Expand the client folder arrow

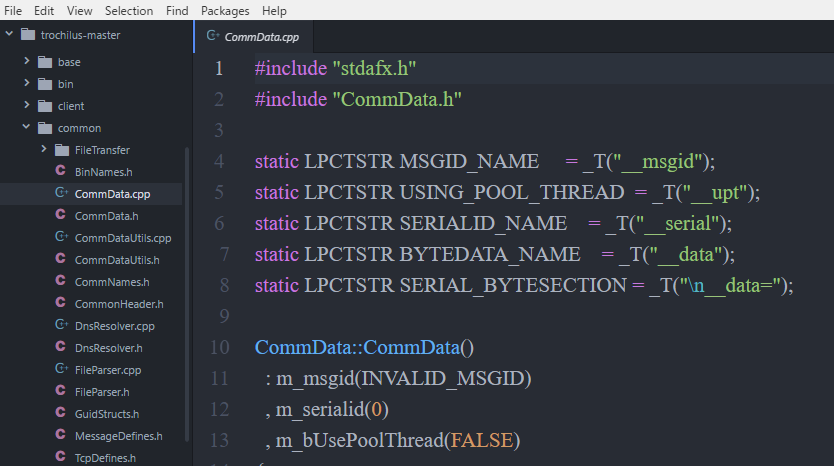click(27, 105)
